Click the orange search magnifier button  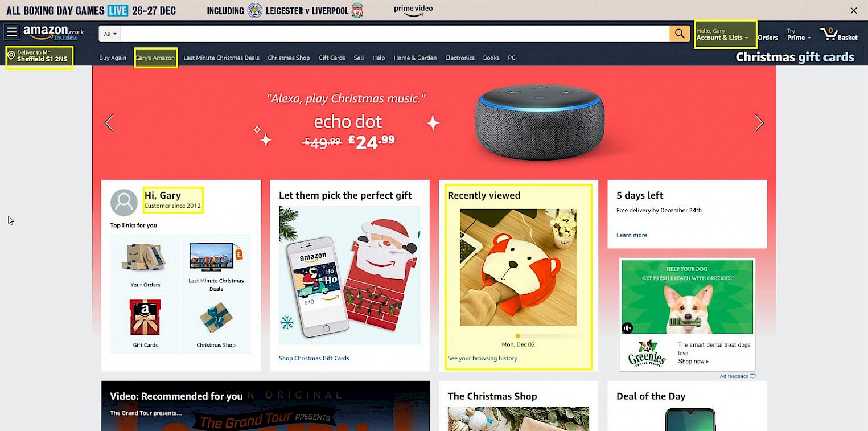click(679, 34)
